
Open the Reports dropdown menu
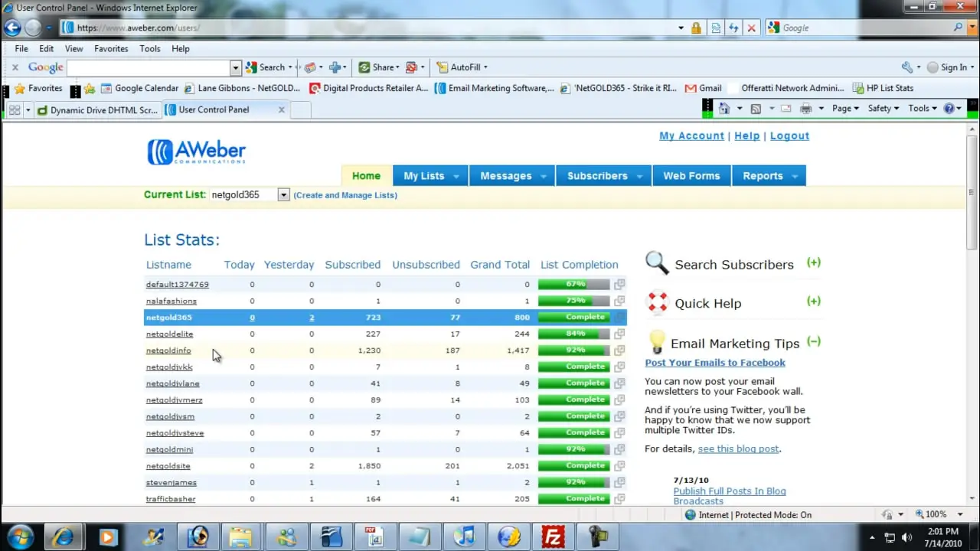click(769, 175)
